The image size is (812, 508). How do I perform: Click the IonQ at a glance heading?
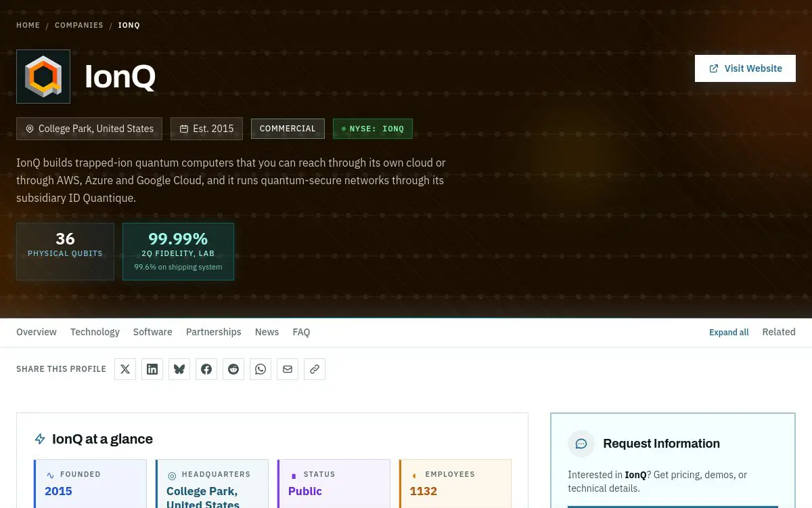coord(102,439)
